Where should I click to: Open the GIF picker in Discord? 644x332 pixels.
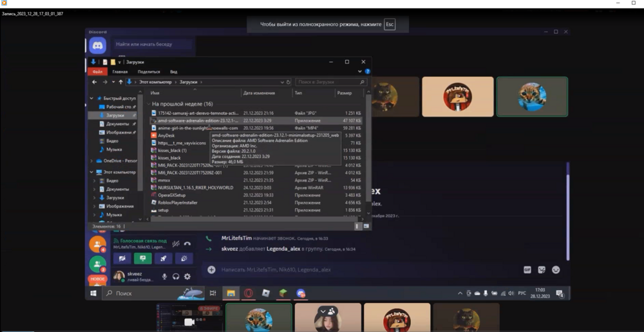coord(527,270)
